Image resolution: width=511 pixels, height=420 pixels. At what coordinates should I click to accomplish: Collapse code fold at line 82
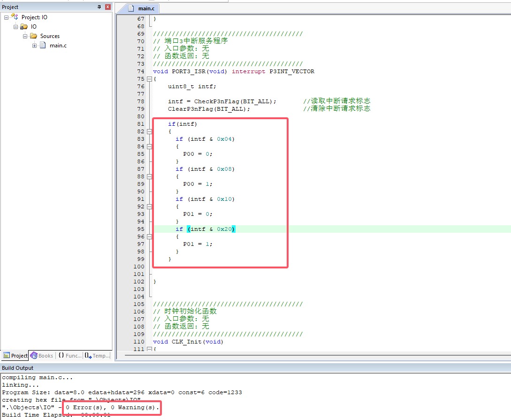[x=149, y=132]
